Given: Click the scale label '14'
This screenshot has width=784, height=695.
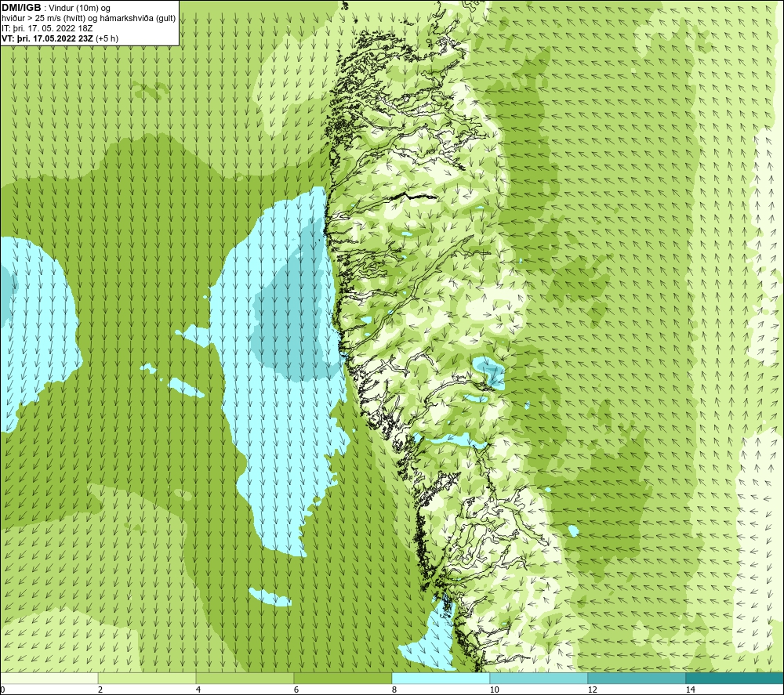Looking at the screenshot, I should [690, 690].
